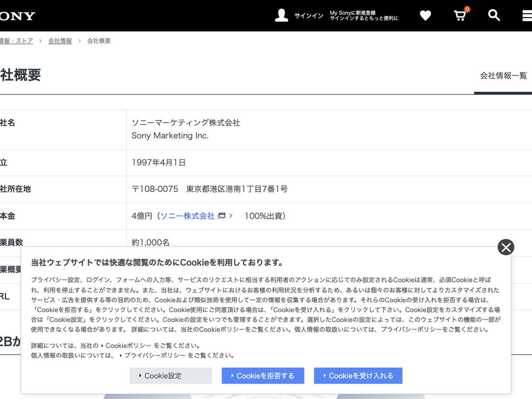Click external window icon beside ソニー株式会社
Image resolution: width=532 pixels, height=399 pixels.
[222, 216]
